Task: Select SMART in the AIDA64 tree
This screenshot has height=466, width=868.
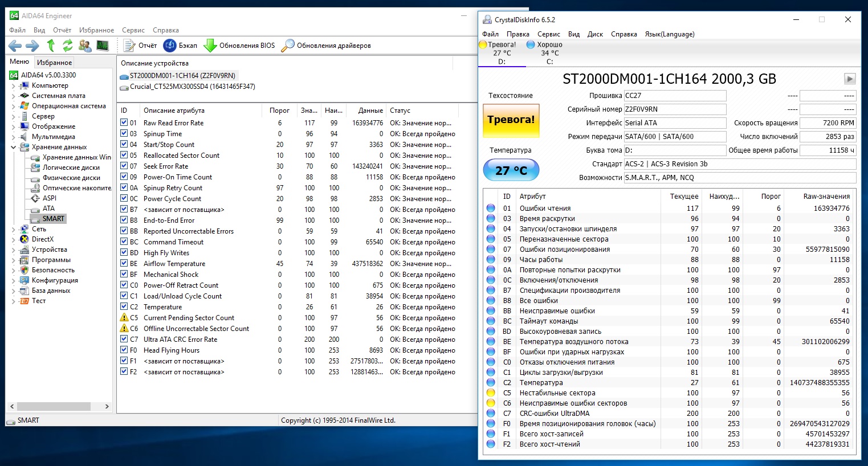Action: coord(54,219)
